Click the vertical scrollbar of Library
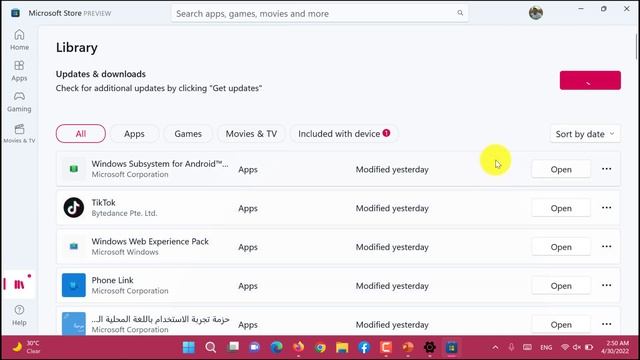The height and width of the screenshot is (360, 640). (637, 47)
